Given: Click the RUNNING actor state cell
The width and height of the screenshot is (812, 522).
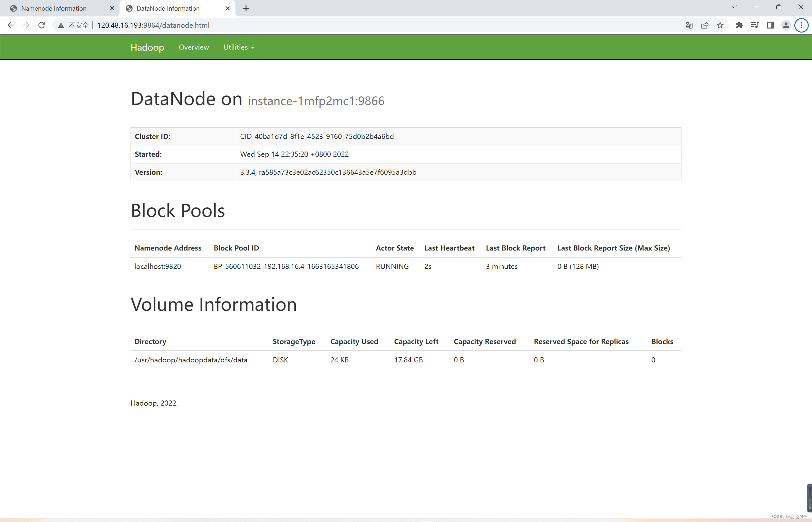Looking at the screenshot, I should tap(392, 266).
